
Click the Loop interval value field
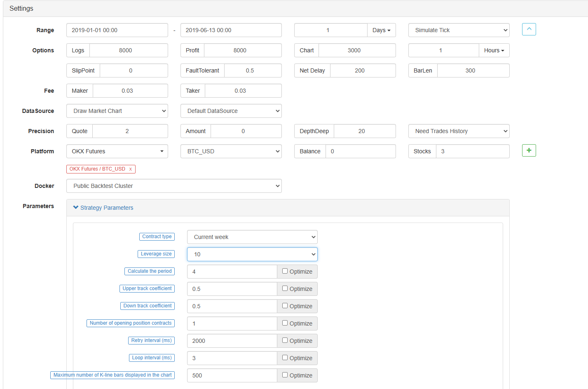tap(232, 358)
